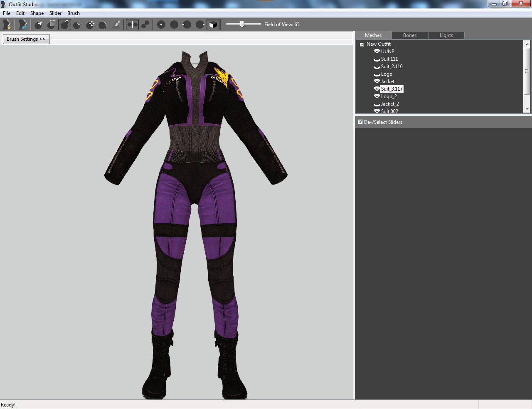Screen dimensions: 532x409
Task: Click the mesh list scrollbar thumb
Action: click(527, 71)
